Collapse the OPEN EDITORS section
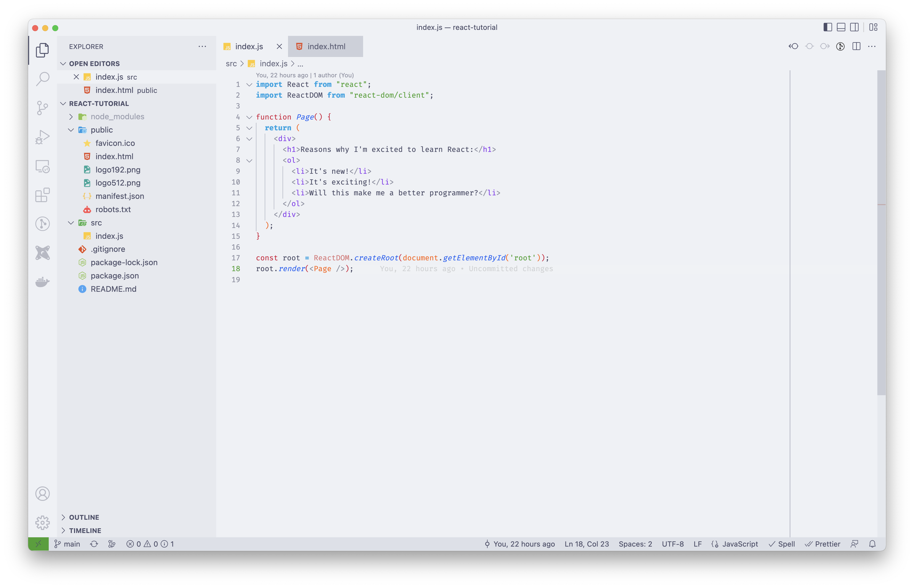 point(94,63)
